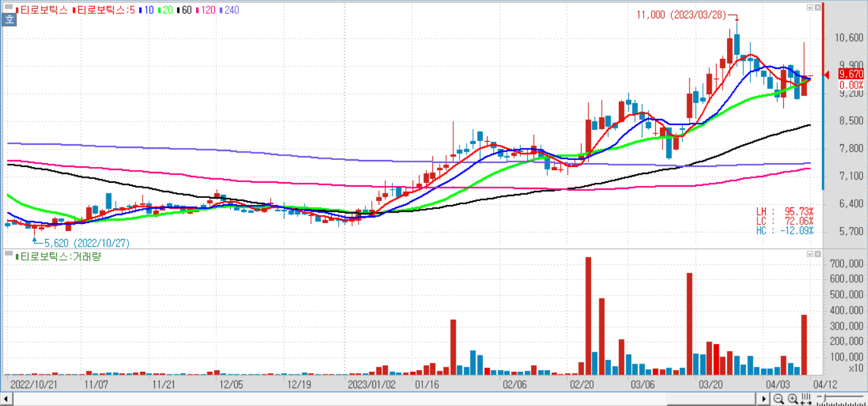Click the 티로보틱스:거래량 volume legend label

(x=58, y=257)
